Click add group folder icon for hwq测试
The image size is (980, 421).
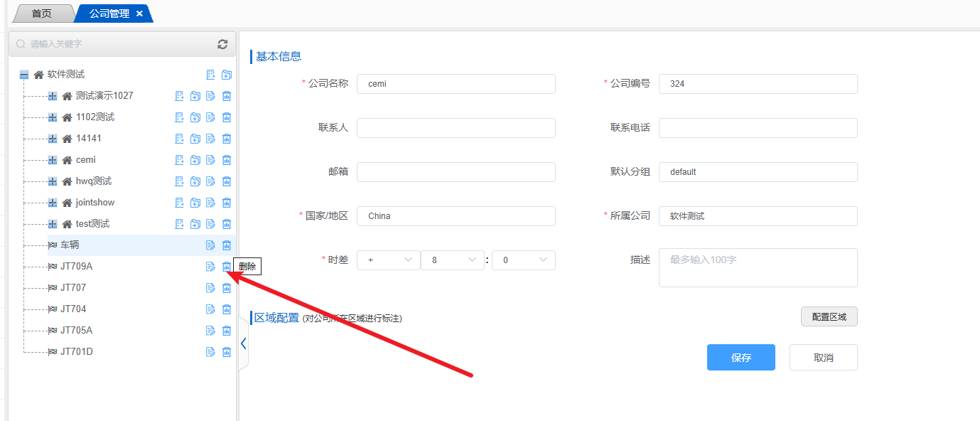click(x=195, y=181)
